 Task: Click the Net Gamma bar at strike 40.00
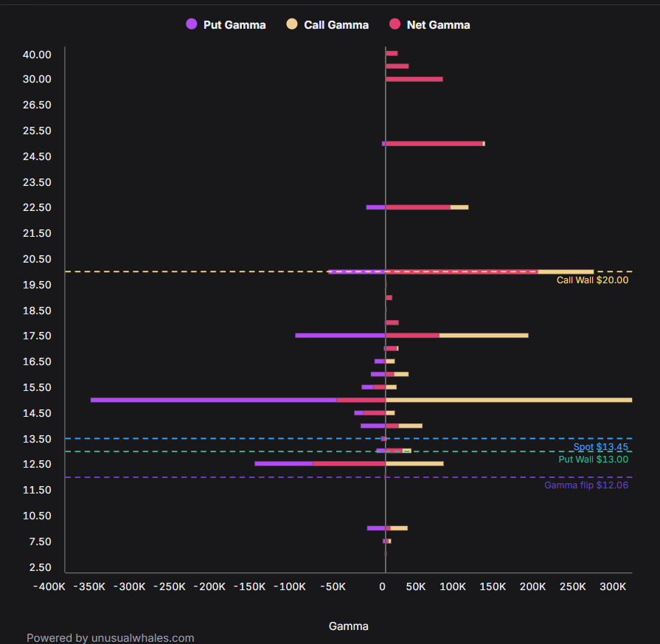[x=392, y=54]
